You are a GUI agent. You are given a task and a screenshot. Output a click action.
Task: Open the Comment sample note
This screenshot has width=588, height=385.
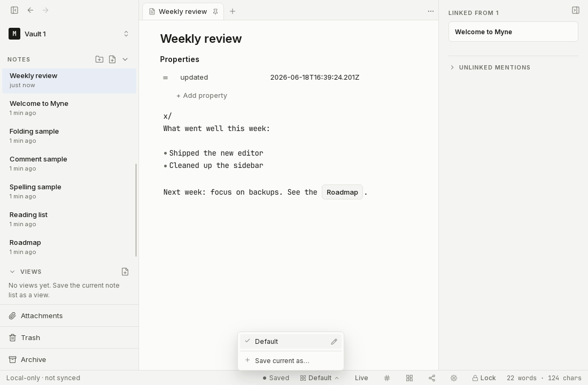(69, 164)
